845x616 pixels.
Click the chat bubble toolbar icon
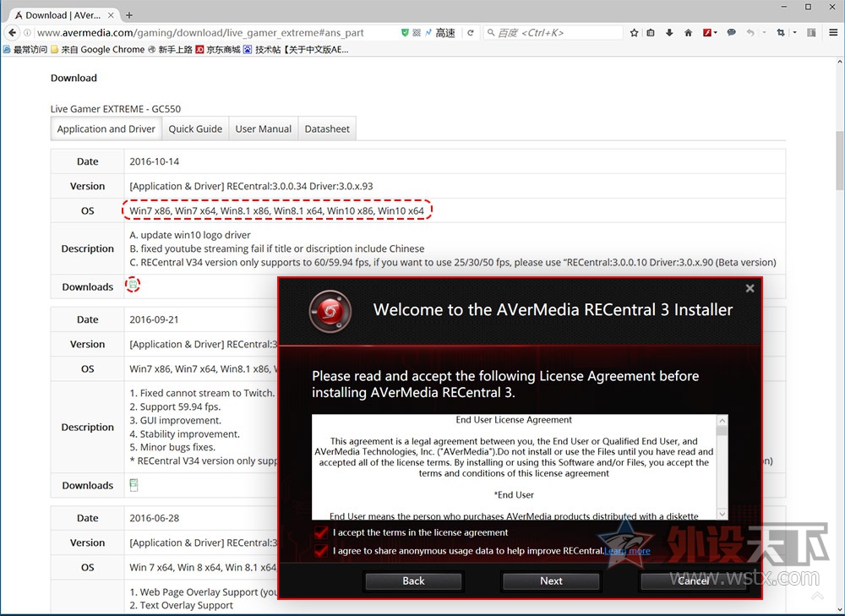(x=731, y=33)
